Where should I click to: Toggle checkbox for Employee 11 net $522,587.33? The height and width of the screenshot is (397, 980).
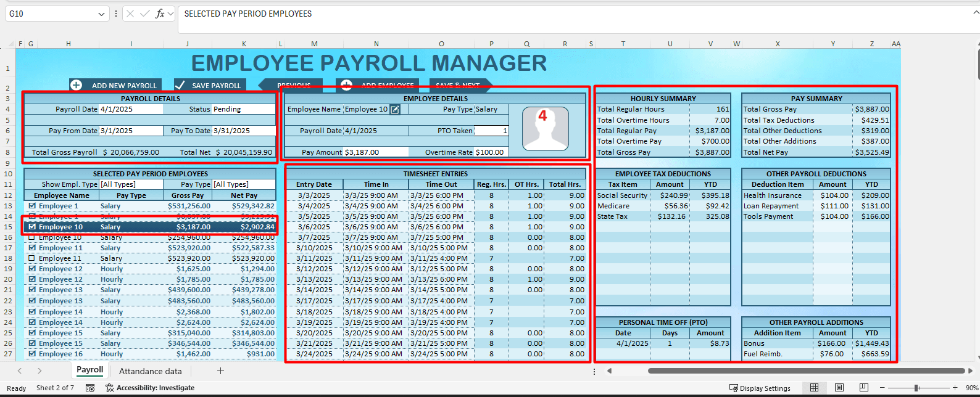click(32, 248)
